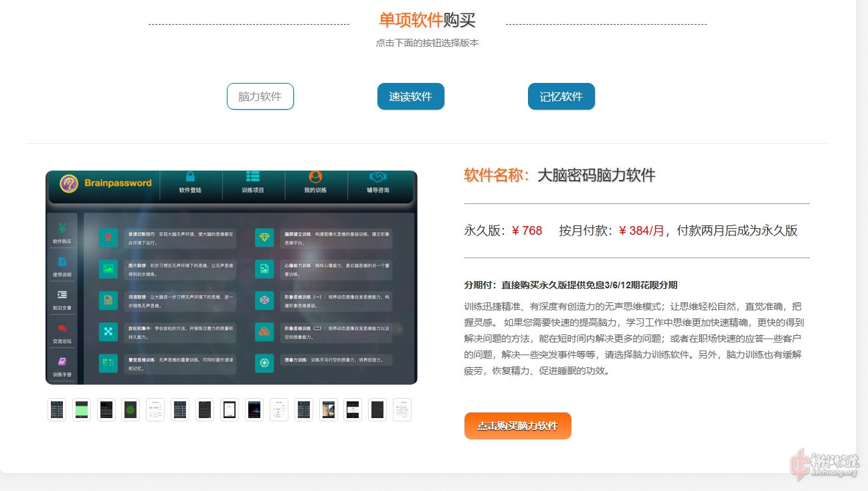Viewport: 868px width, 491px height.
Task: Click the ￥384/月 monthly price
Action: point(642,231)
